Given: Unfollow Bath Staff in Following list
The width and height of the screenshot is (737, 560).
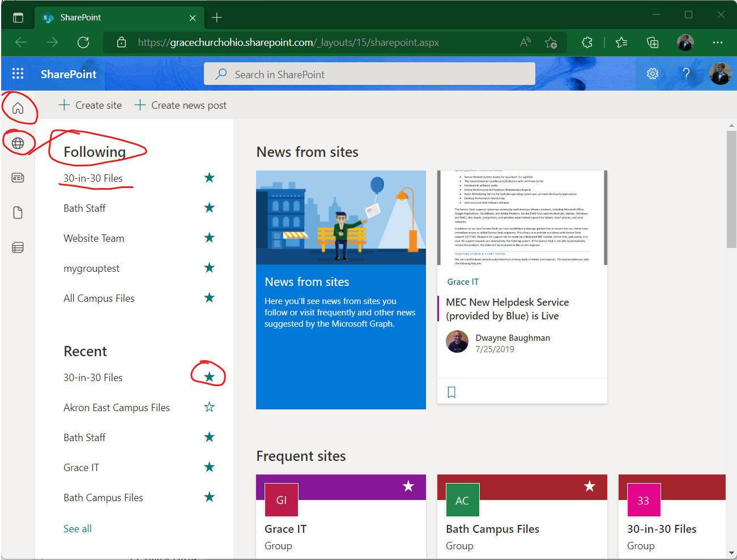Looking at the screenshot, I should (x=210, y=208).
